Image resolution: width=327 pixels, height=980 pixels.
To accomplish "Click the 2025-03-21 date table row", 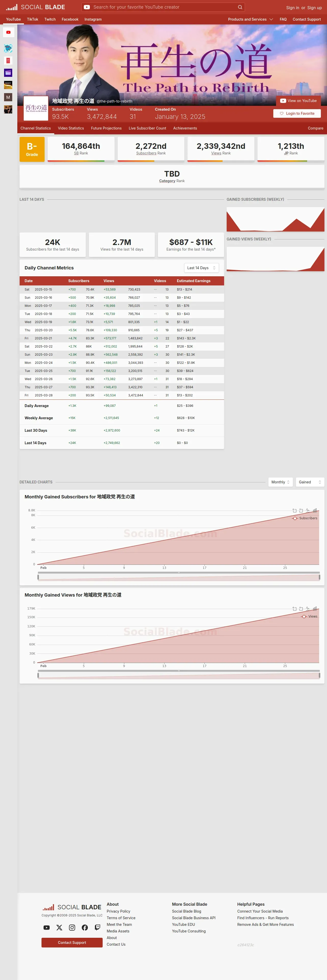I will click(x=122, y=338).
